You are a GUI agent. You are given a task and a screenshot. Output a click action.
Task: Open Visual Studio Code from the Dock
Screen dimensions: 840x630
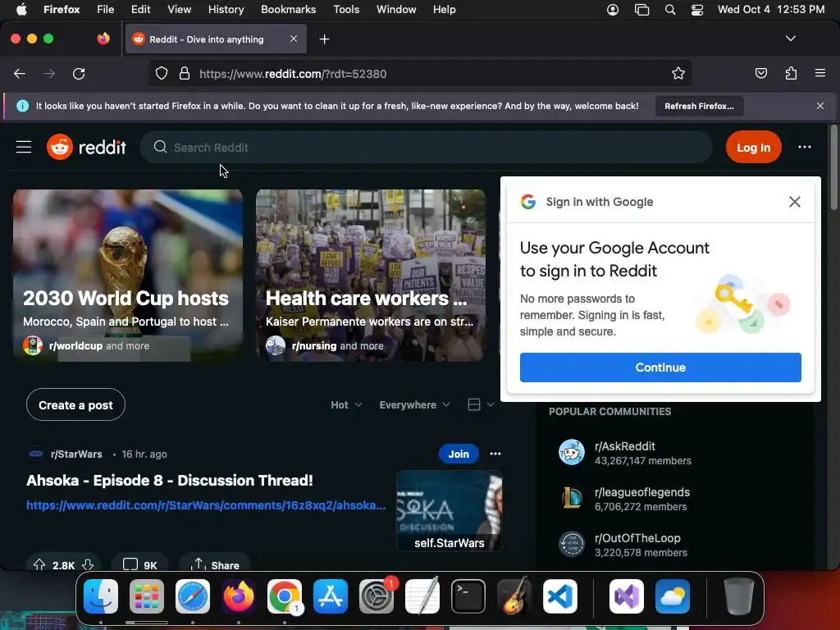(559, 596)
